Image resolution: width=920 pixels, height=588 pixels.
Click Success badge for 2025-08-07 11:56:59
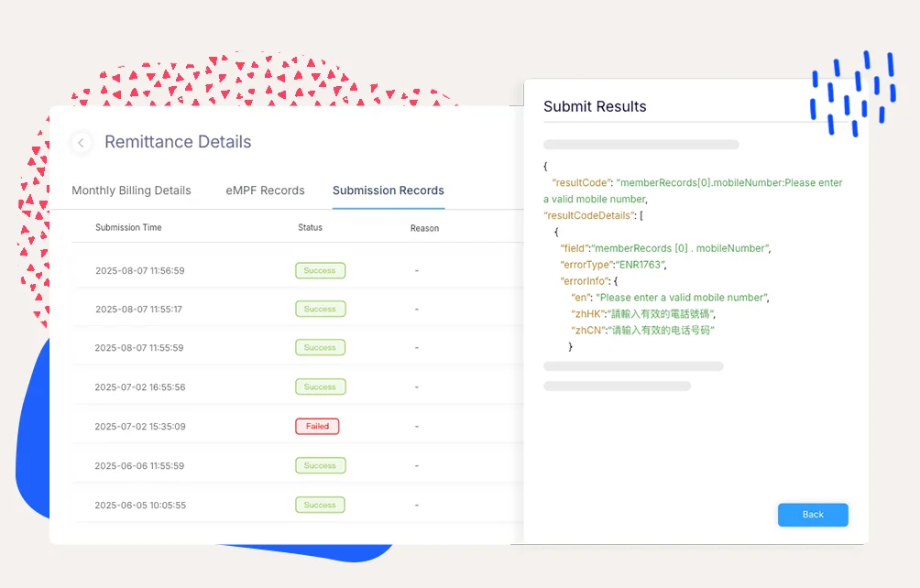[x=319, y=271]
